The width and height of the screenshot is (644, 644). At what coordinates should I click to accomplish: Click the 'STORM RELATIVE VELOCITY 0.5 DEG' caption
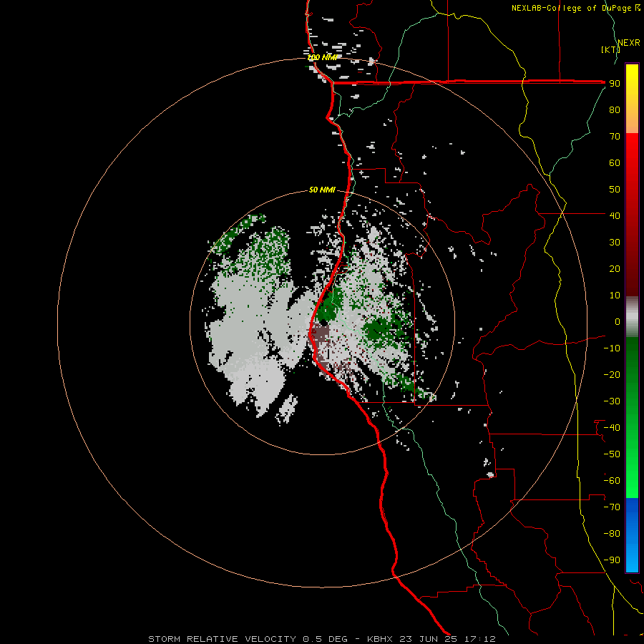click(248, 639)
